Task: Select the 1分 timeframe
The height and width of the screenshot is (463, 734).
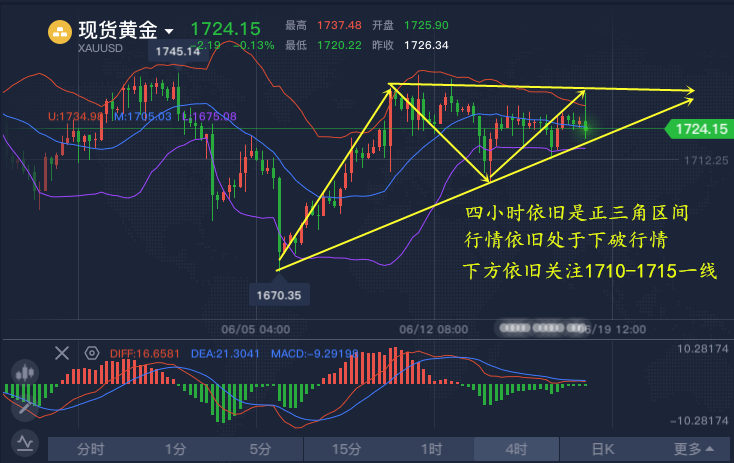Action: [175, 449]
